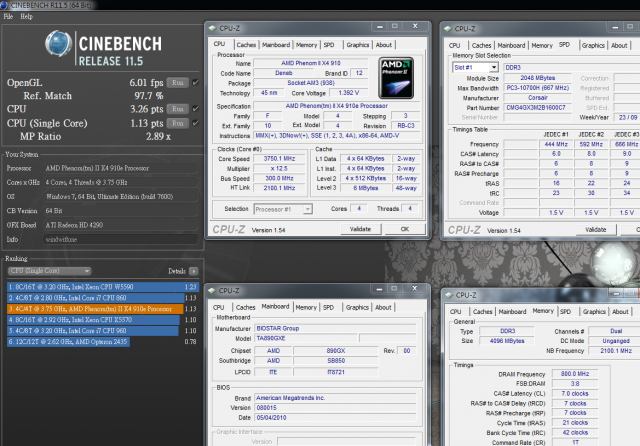
Task: Click the Code Name value Deneb
Action: pos(284,73)
